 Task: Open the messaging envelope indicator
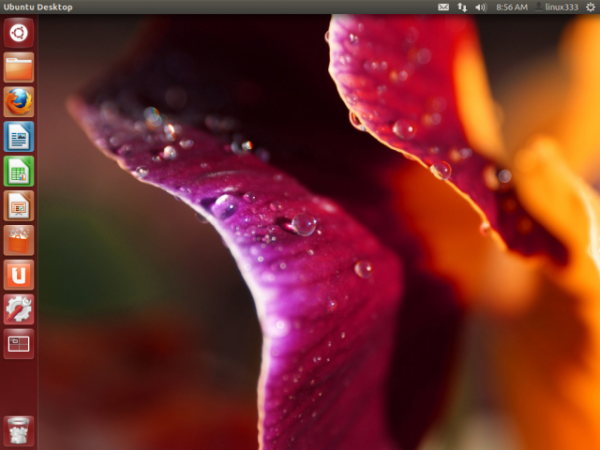click(443, 7)
